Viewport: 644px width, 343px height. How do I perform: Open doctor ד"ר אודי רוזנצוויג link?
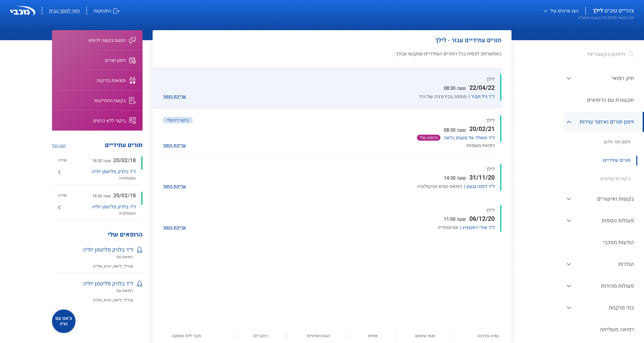(478, 227)
